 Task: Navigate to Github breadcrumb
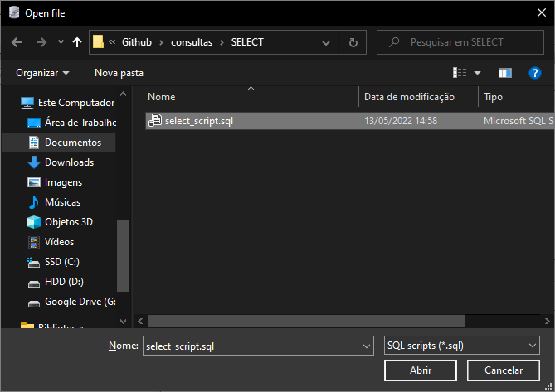(137, 42)
